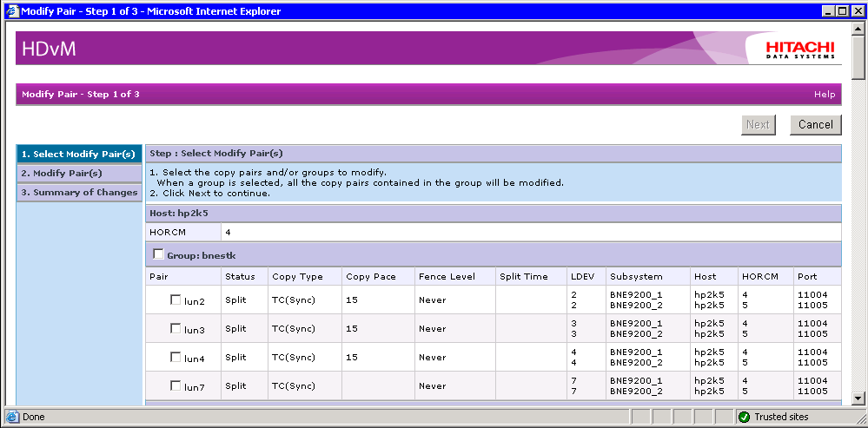The height and width of the screenshot is (428, 868).
Task: Go to step 2 Modify Pair(s)
Action: 79,173
